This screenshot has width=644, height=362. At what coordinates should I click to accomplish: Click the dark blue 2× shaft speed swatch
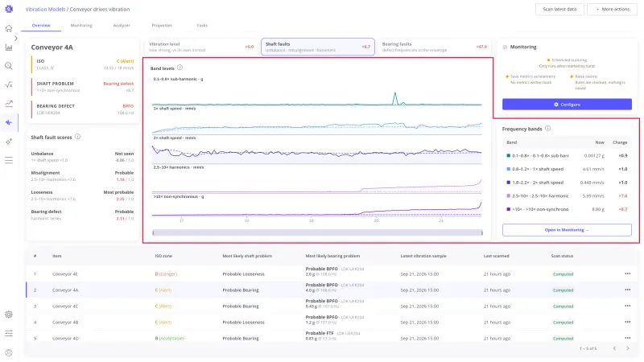509,183
